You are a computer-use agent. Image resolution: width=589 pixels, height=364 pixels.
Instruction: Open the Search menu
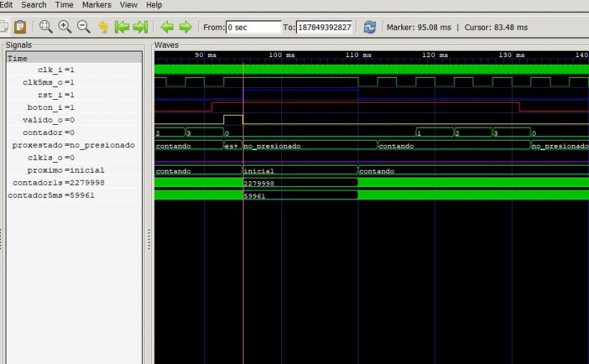[34, 5]
